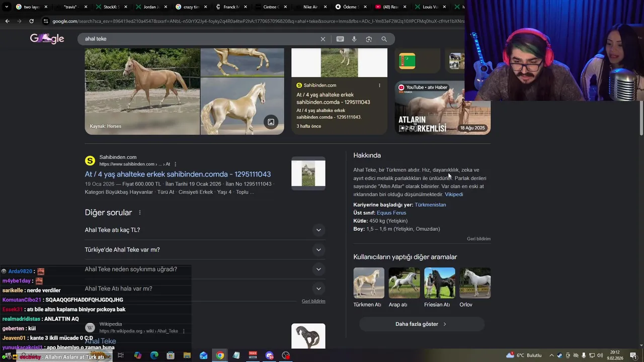The width and height of the screenshot is (644, 362).
Task: Open the Equus Ferus link
Action: [391, 213]
